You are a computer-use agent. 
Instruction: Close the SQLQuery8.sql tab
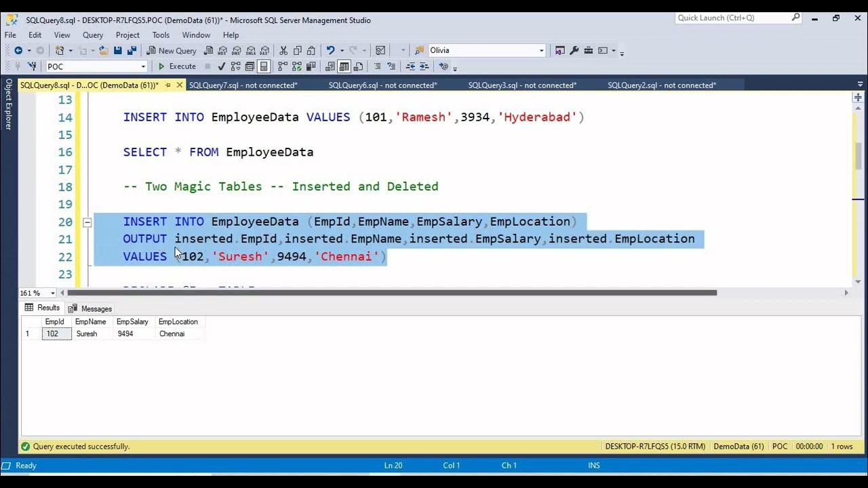click(180, 85)
